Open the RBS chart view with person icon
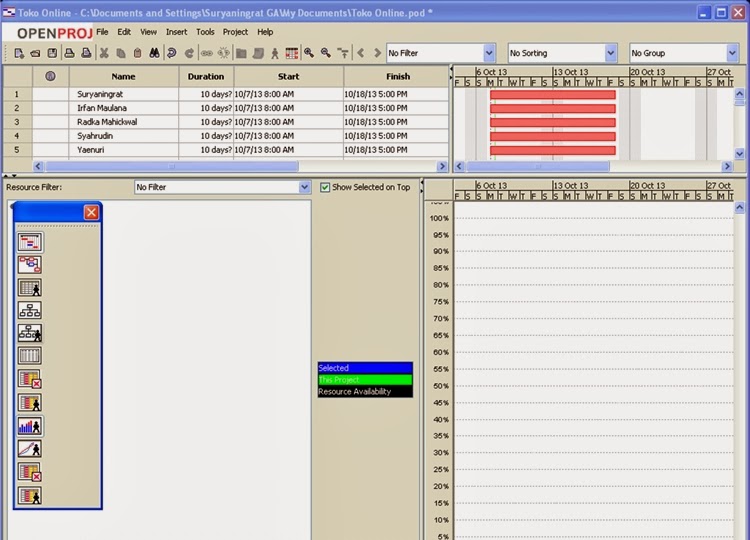Viewport: 750px width, 540px height. tap(30, 333)
